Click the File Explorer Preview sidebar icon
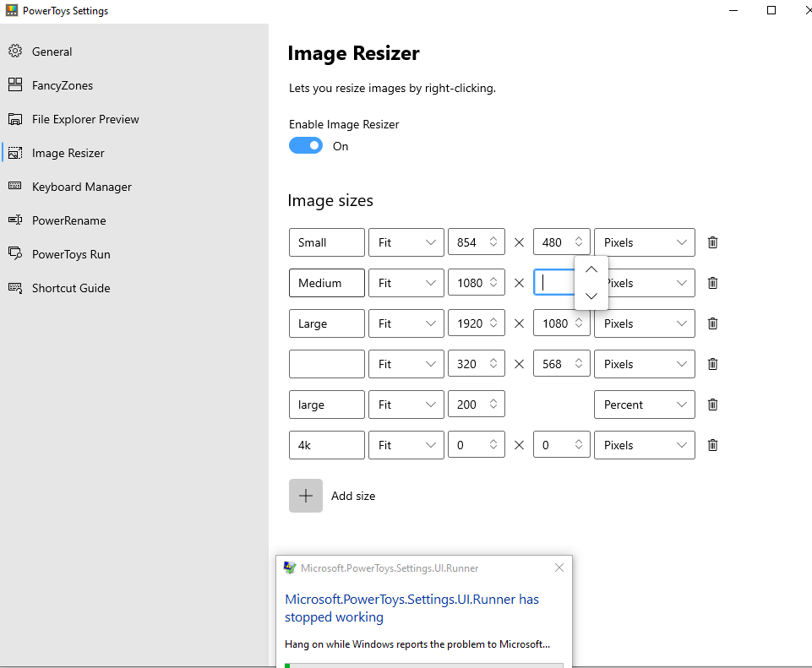Image resolution: width=812 pixels, height=668 pixels. click(x=15, y=119)
